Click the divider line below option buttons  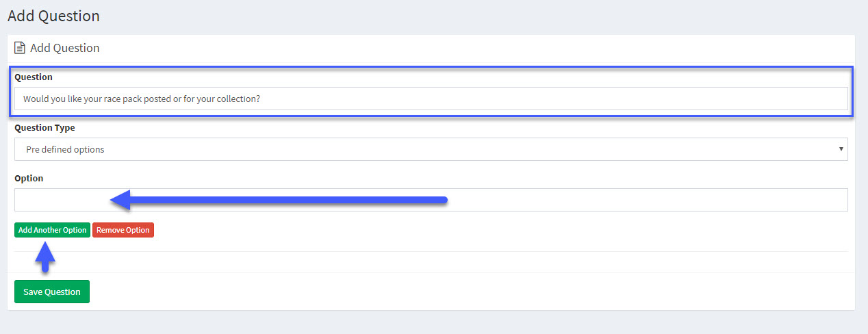click(x=431, y=251)
